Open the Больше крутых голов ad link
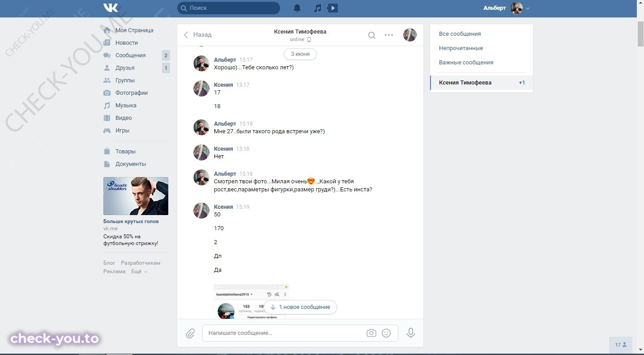Viewport: 644px width, 355px height. click(131, 221)
